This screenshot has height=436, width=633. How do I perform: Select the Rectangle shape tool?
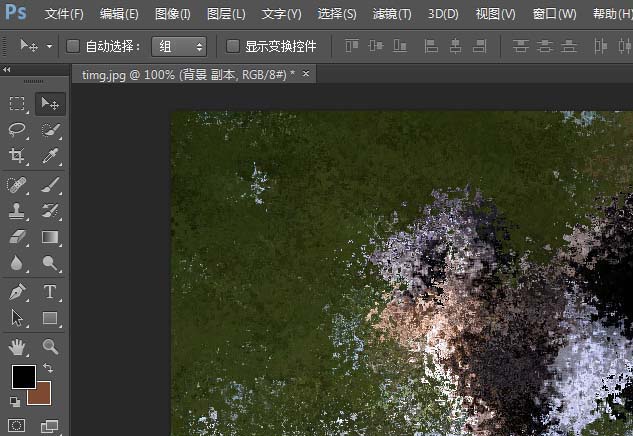pos(50,318)
